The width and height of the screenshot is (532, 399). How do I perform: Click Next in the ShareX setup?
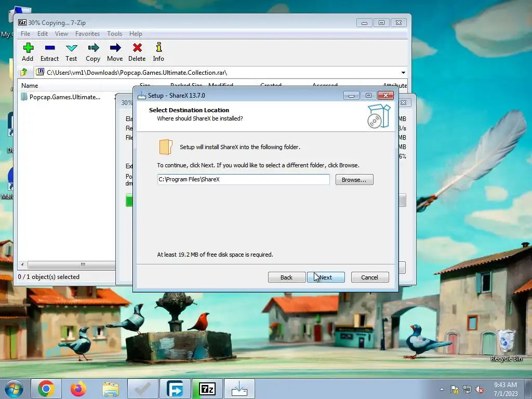(326, 277)
